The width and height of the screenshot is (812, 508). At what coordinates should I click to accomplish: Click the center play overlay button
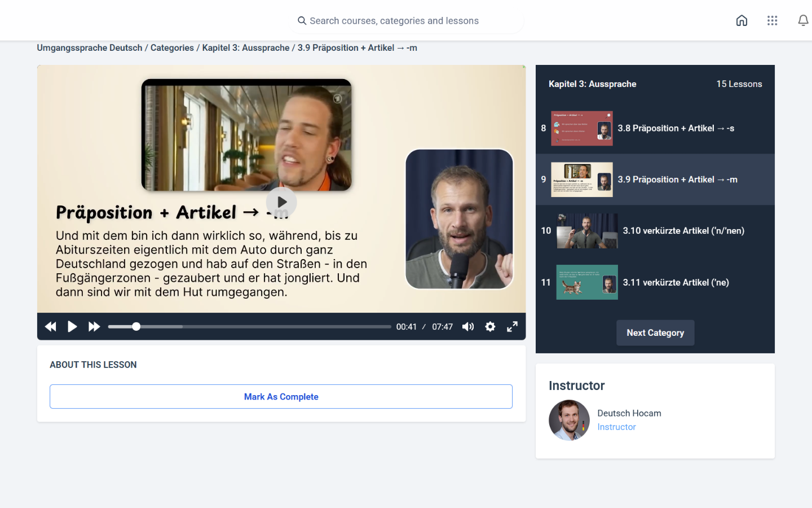click(x=281, y=202)
